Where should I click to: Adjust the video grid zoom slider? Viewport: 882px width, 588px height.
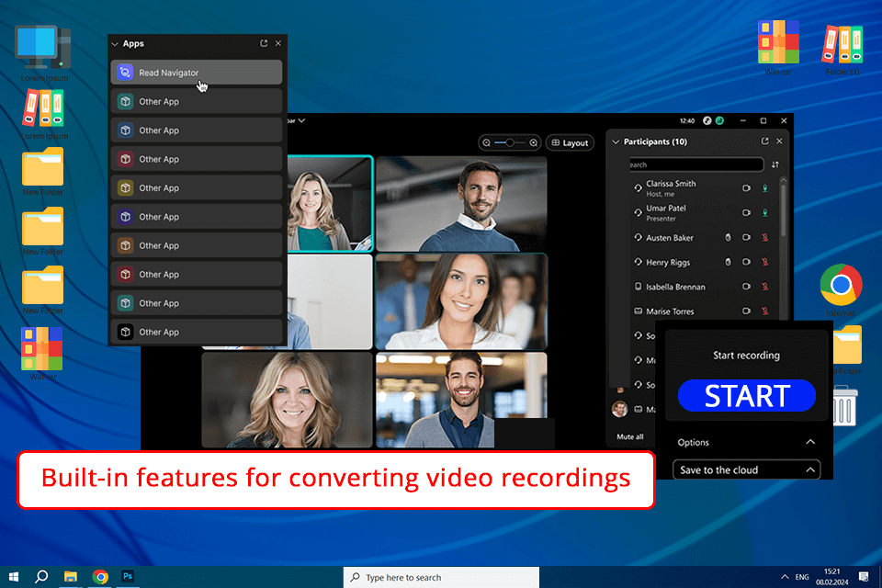[x=510, y=143]
